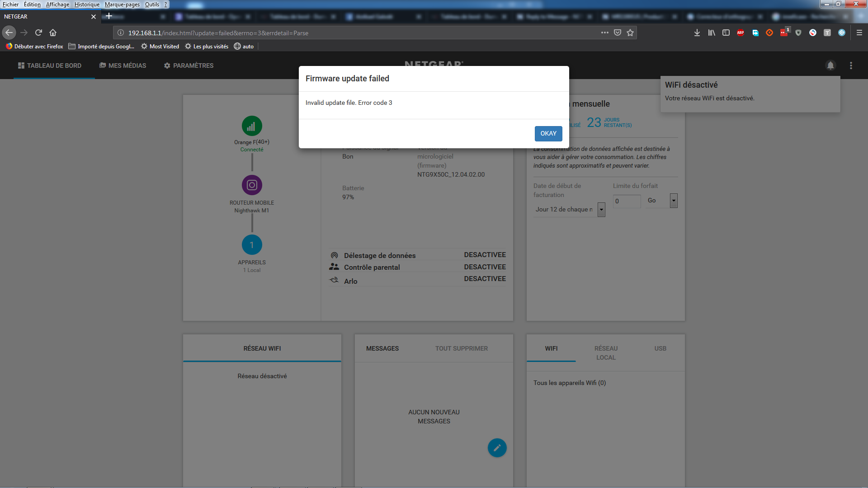868x488 pixels.
Task: Open the page actions three-dots menu in URL bar
Action: pos(604,33)
